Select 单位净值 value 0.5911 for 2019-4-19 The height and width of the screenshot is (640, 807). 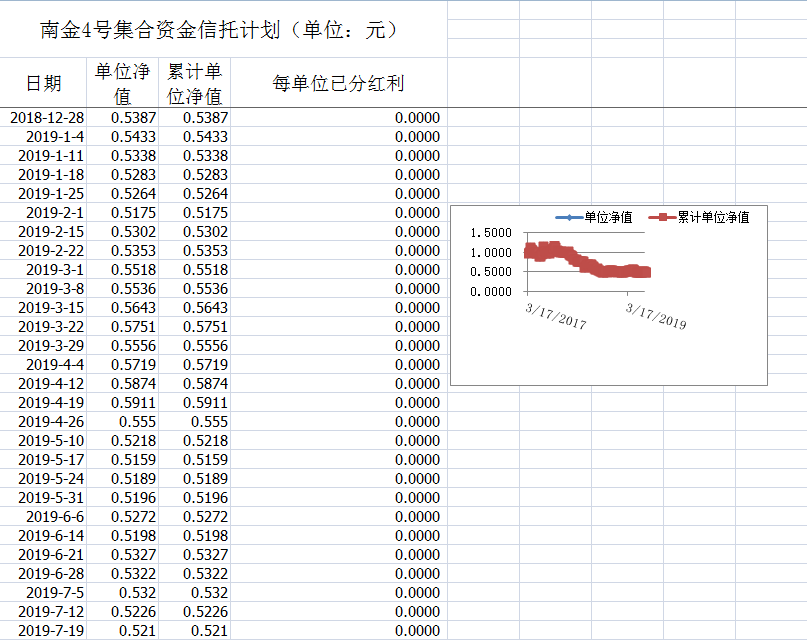pos(122,403)
